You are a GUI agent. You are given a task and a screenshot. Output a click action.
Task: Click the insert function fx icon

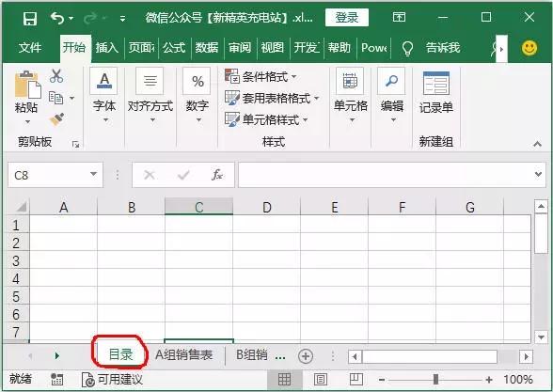click(217, 175)
